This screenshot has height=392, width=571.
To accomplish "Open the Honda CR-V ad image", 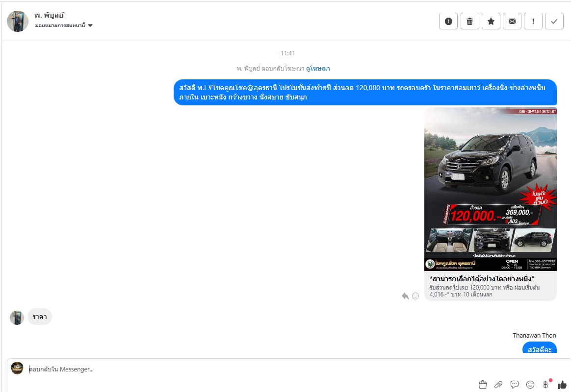I will pos(491,189).
